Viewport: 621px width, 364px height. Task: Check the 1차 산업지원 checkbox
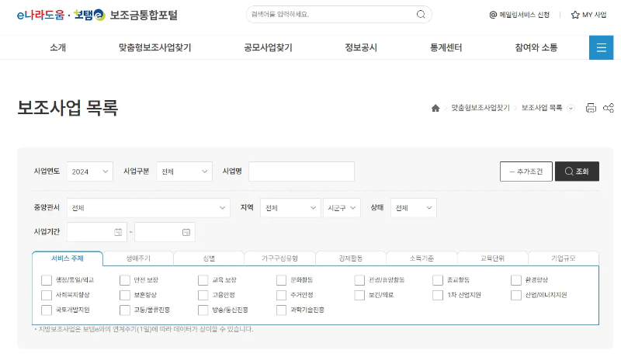point(438,295)
